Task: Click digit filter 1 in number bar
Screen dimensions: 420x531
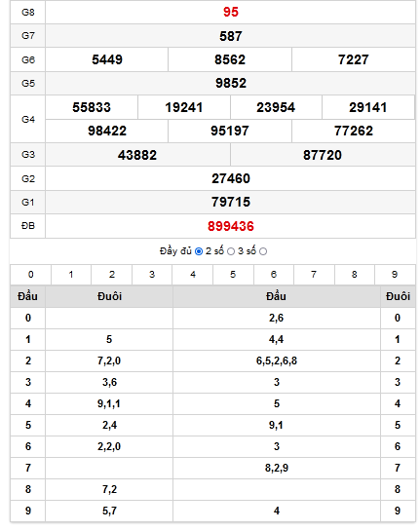Action: point(71,275)
